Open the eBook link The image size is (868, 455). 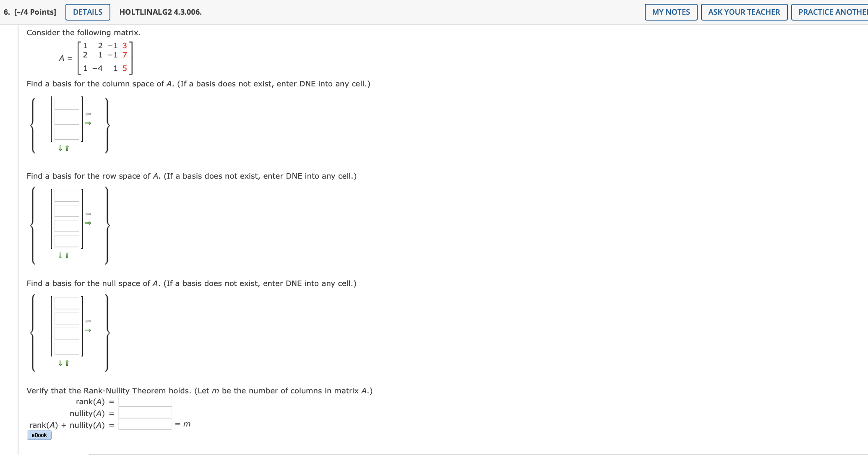[39, 435]
